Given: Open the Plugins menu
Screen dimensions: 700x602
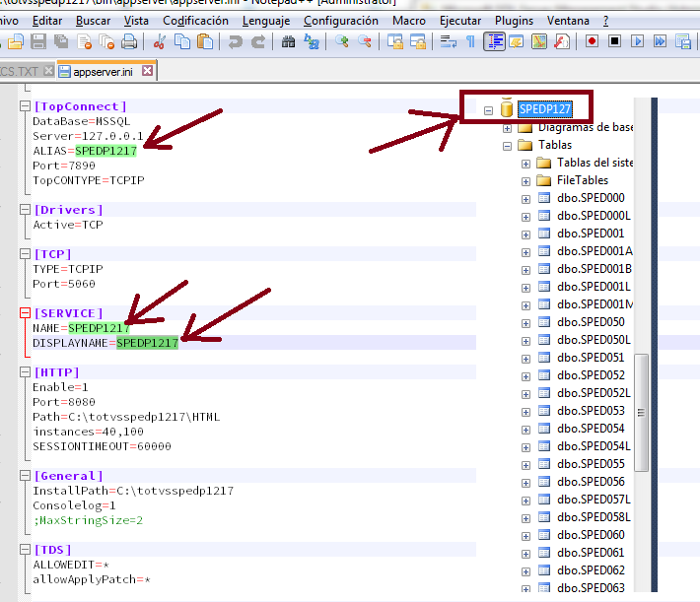Looking at the screenshot, I should pyautogui.click(x=514, y=21).
